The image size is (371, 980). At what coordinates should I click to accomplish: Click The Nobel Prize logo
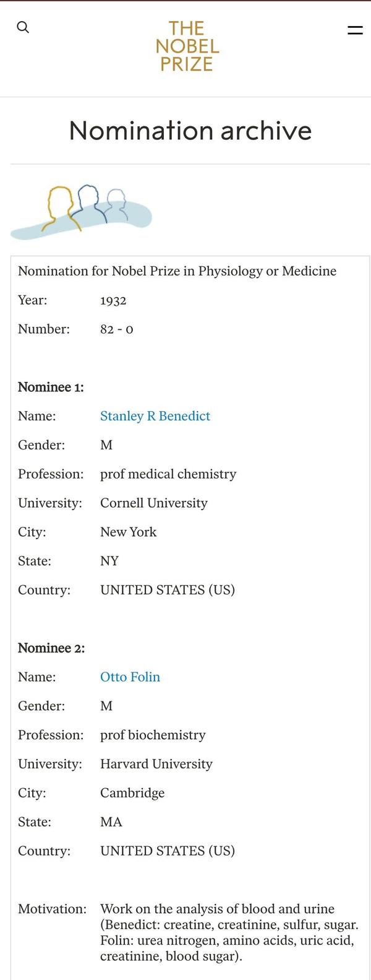[x=187, y=46]
